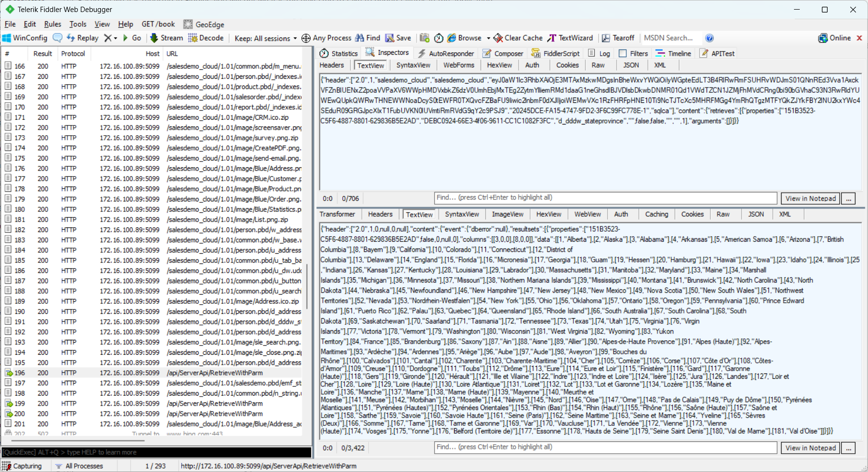Toggle Stream mode on
The width and height of the screenshot is (868, 472).
pyautogui.click(x=166, y=38)
